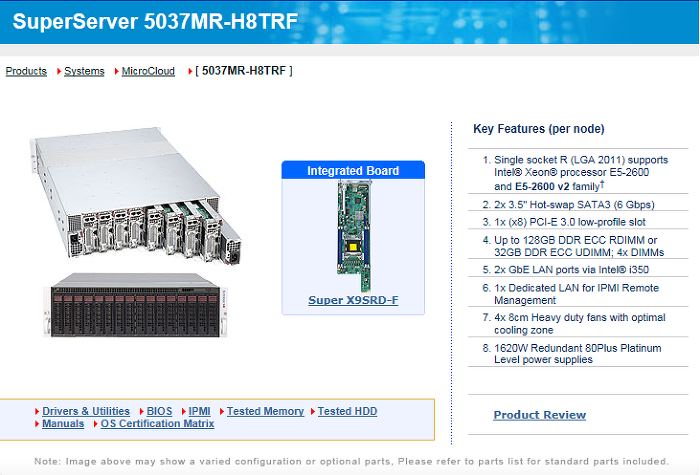Viewport: 700px width, 475px height.
Task: Open Drivers & Utilities link
Action: tap(86, 411)
